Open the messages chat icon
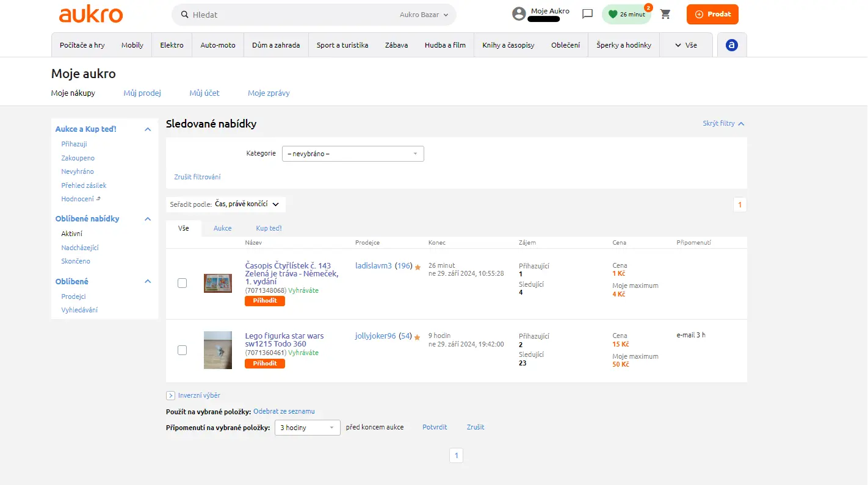Screen dimensions: 868x485 pos(588,14)
